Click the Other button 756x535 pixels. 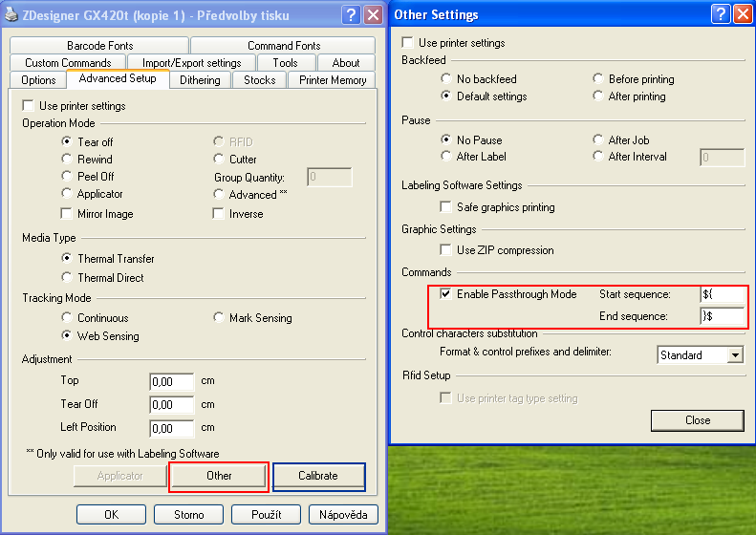[219, 476]
